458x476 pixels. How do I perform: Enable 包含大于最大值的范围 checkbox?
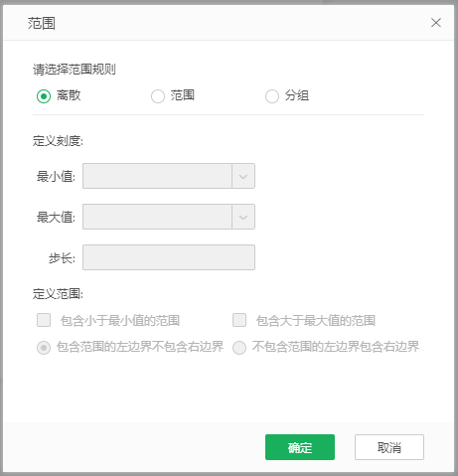tap(239, 320)
